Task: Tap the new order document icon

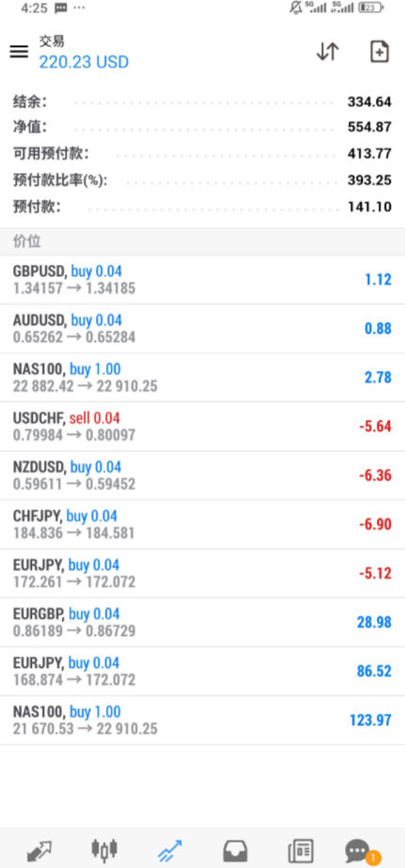Action: coord(380,52)
